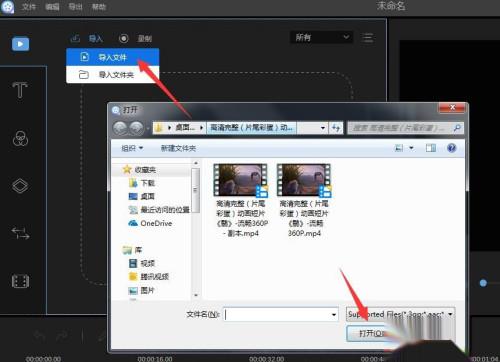Screen dimensions: 500x362
Task: Toggle the preview pane button
Action: coord(431,148)
